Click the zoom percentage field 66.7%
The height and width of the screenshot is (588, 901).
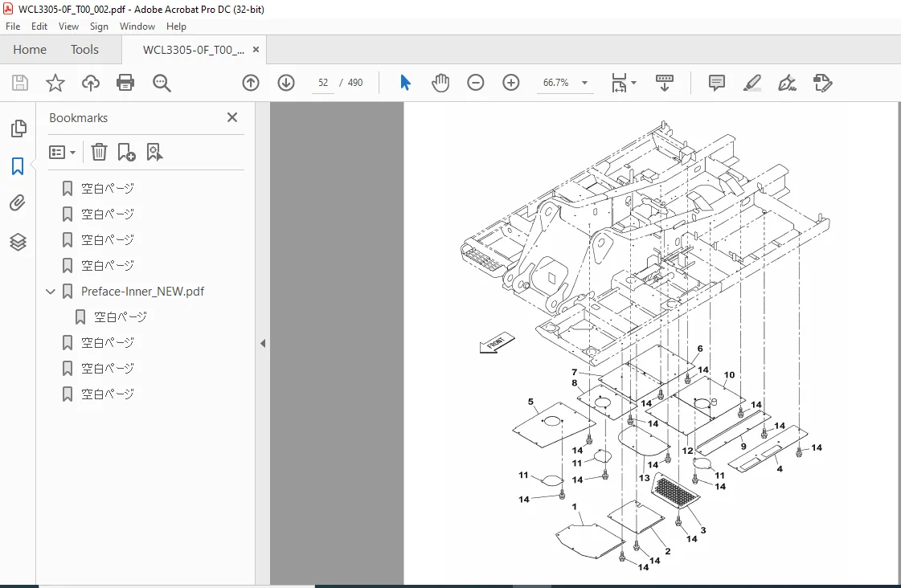pos(555,83)
